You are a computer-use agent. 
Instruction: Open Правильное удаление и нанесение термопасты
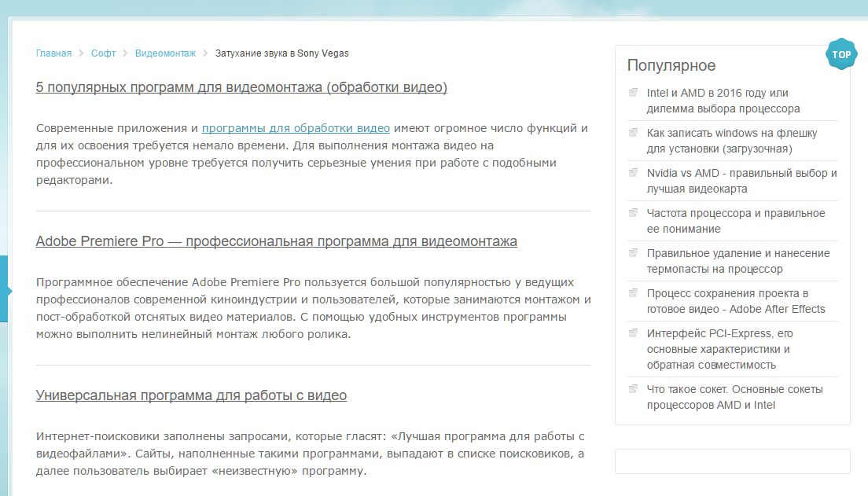coord(738,261)
